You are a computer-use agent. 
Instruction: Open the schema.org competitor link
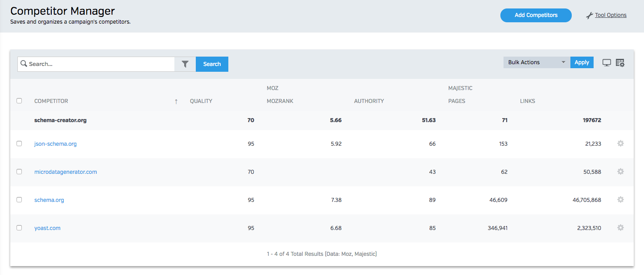49,200
